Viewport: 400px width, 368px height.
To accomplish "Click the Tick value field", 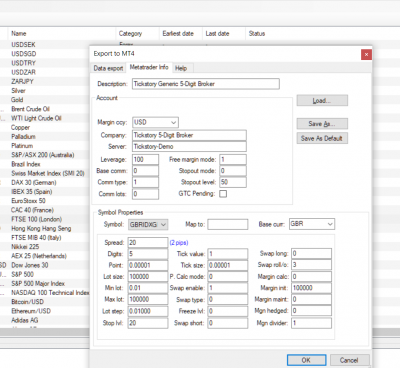I will [228, 254].
